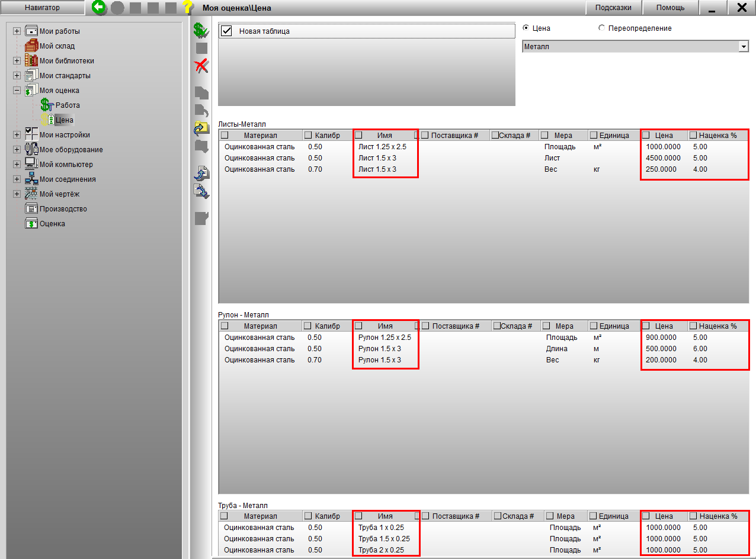Click the Навигатор button
Screen dimensions: 756x559
click(x=42, y=8)
